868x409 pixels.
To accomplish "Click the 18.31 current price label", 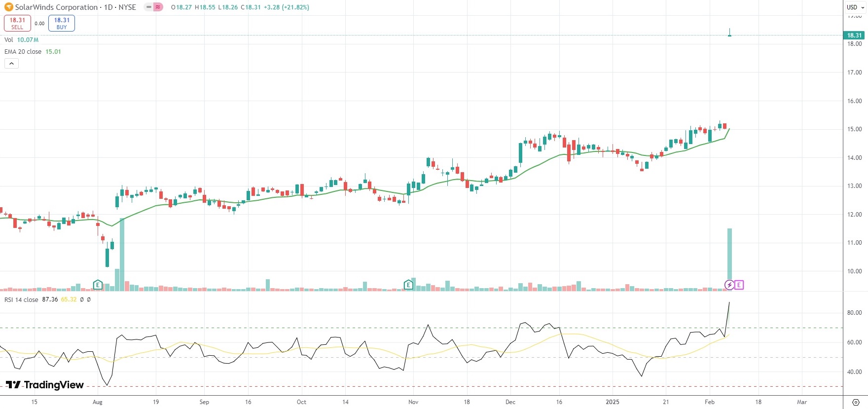I will [x=854, y=35].
